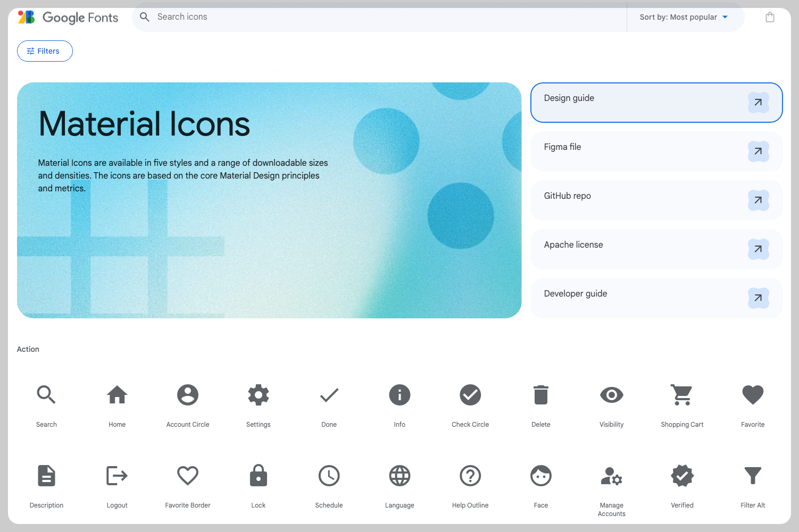Select the Face icon

pyautogui.click(x=541, y=476)
